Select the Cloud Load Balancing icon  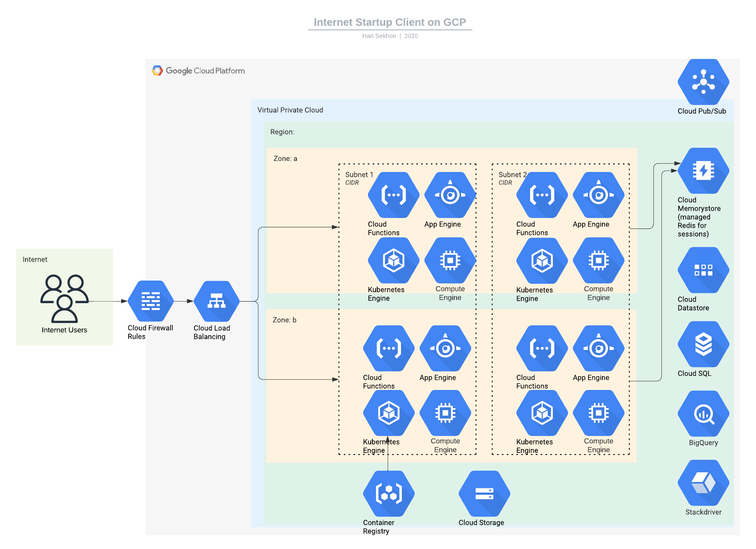[217, 301]
